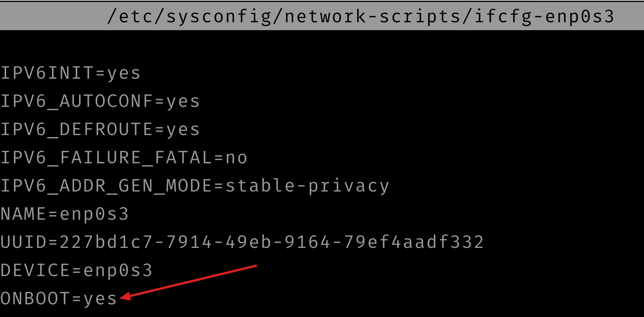
Task: Click the IPV6_ADDR_GEN_MODE line
Action: click(195, 186)
